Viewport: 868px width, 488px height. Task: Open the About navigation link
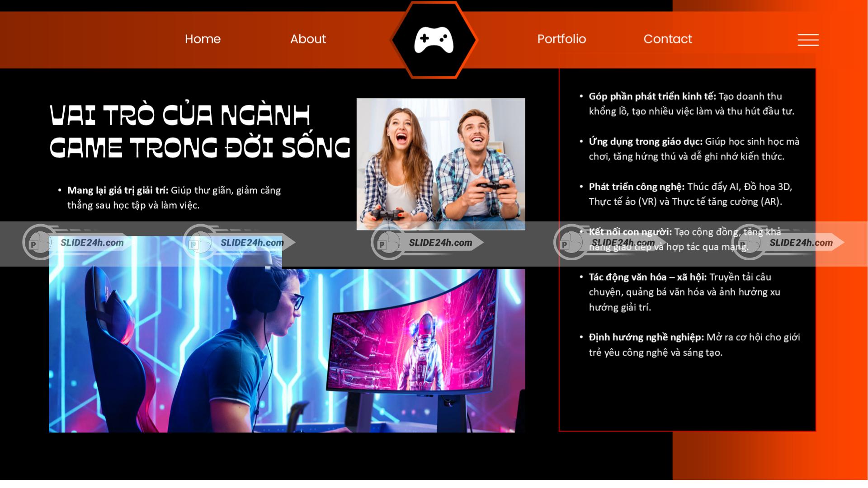(308, 39)
